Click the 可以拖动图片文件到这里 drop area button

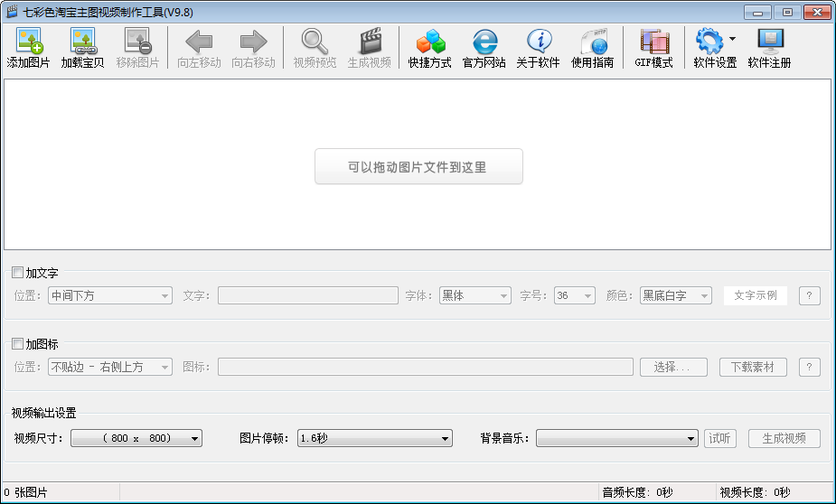pos(418,167)
